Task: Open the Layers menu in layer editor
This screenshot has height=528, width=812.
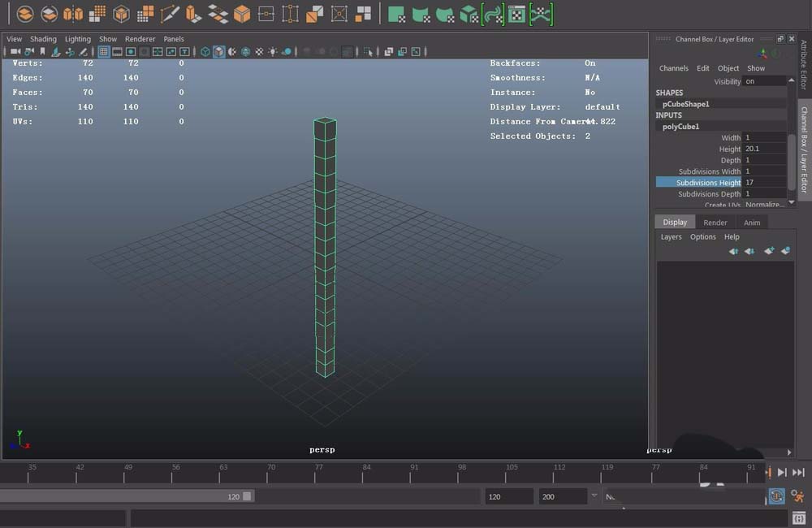Action: [672, 237]
